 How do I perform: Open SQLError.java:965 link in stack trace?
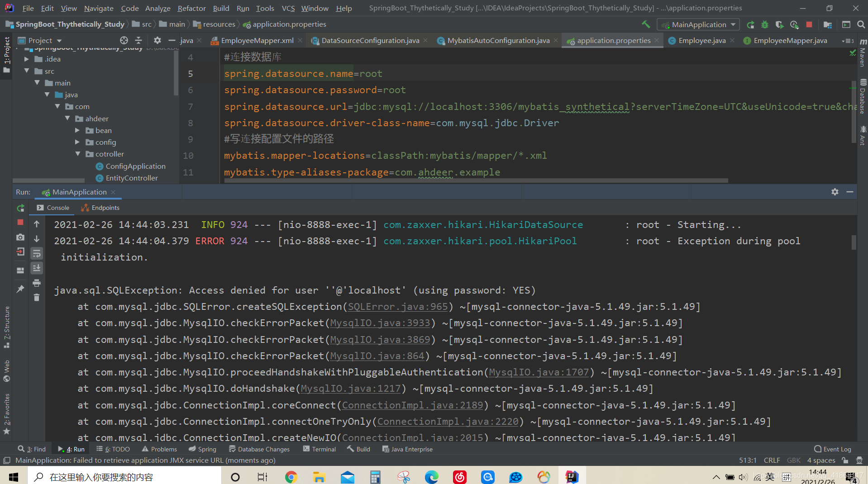tap(398, 307)
